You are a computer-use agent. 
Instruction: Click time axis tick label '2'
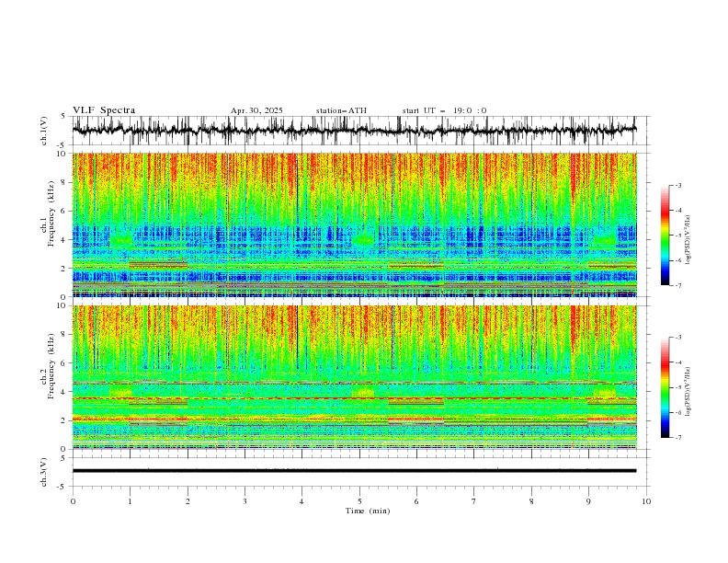(x=188, y=501)
